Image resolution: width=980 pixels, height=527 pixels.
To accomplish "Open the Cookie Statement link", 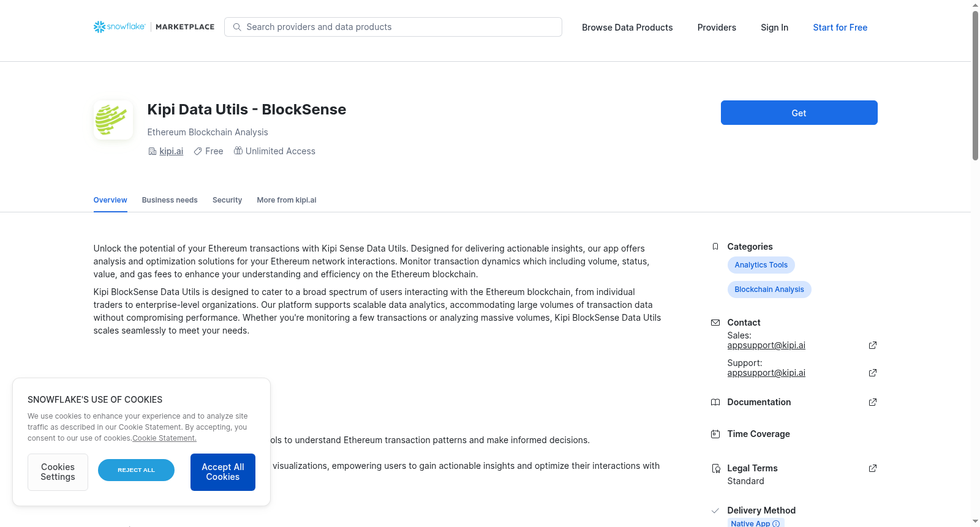I will (164, 438).
